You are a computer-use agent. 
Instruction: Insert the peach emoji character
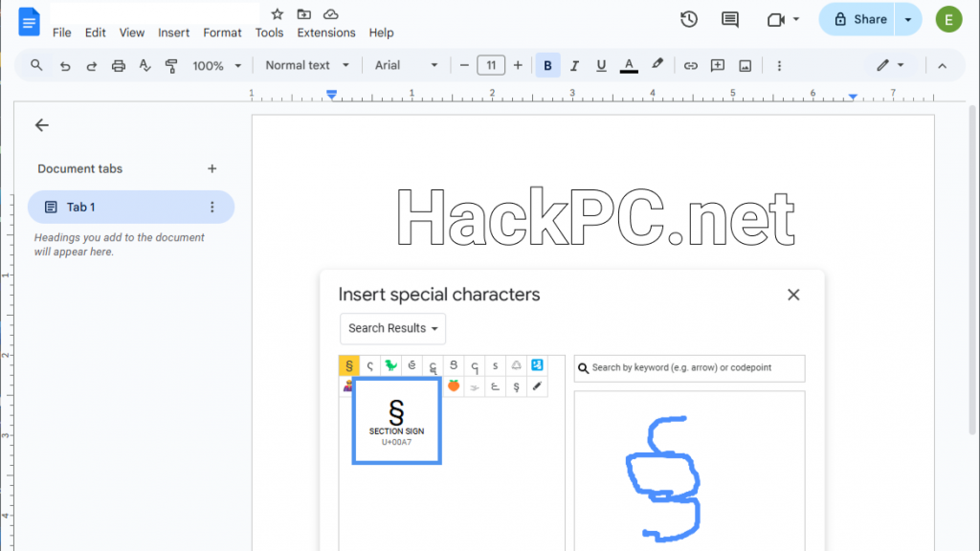click(454, 386)
